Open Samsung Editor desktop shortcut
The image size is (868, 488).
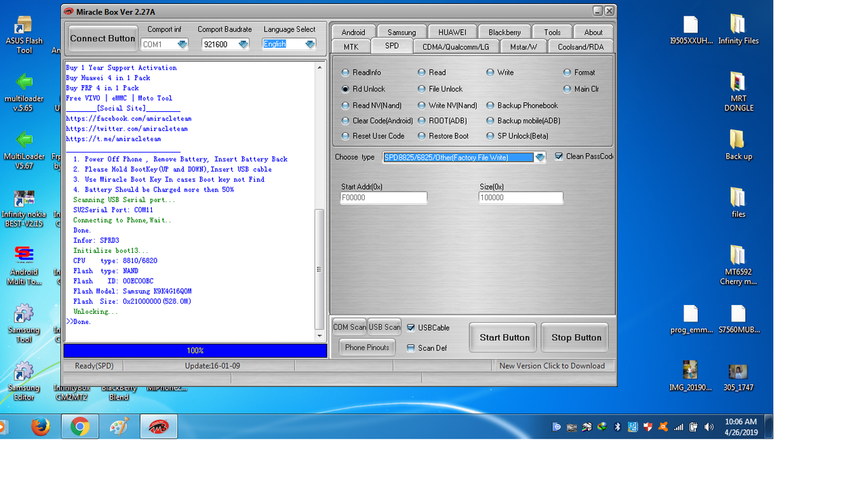24,382
